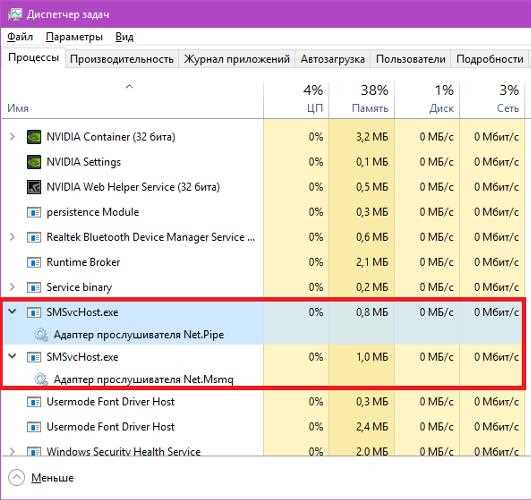Click the NVIDIA Web Helper Service icon

34,187
